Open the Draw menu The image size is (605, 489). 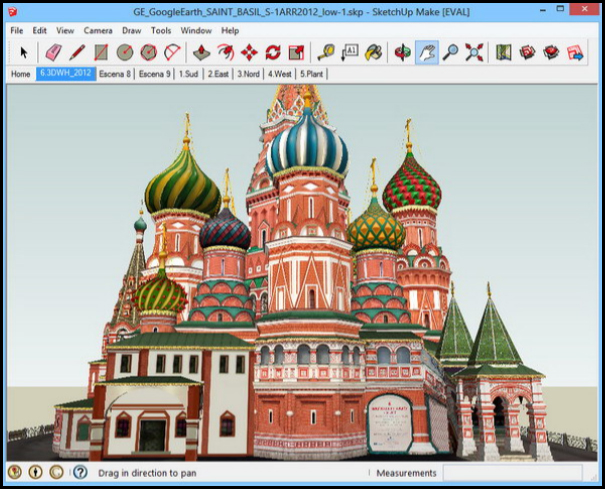click(x=132, y=30)
